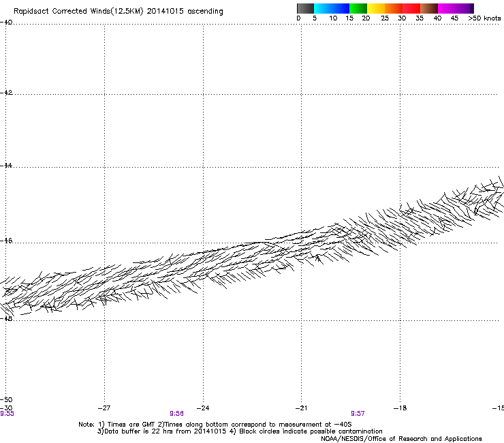Click the '-48' latitude axis label
The width and height of the screenshot is (504, 443).
coord(6,319)
